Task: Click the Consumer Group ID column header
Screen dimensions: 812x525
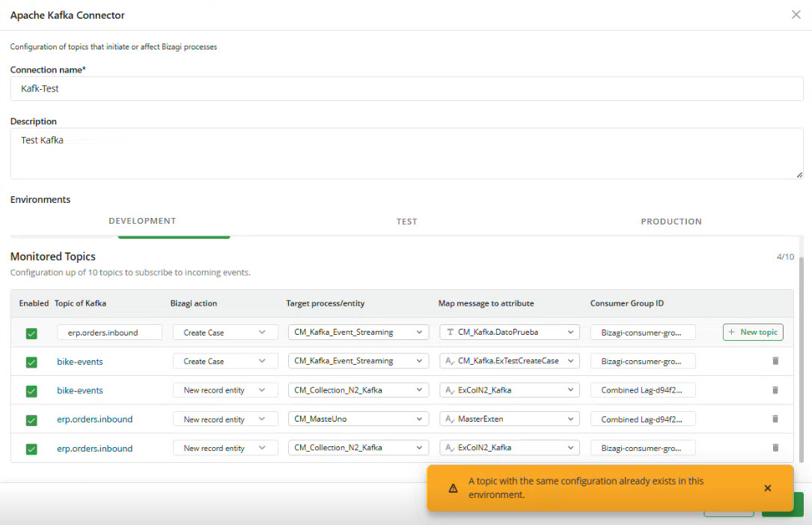Action: click(x=626, y=303)
